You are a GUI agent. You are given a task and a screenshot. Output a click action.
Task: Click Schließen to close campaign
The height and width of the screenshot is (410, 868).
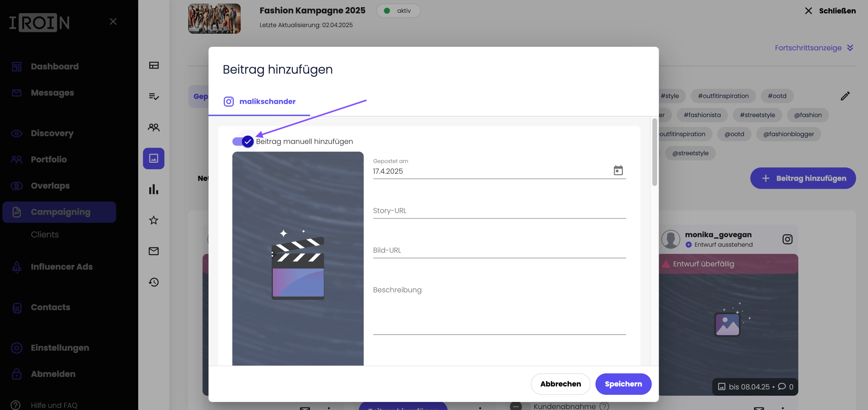click(830, 11)
